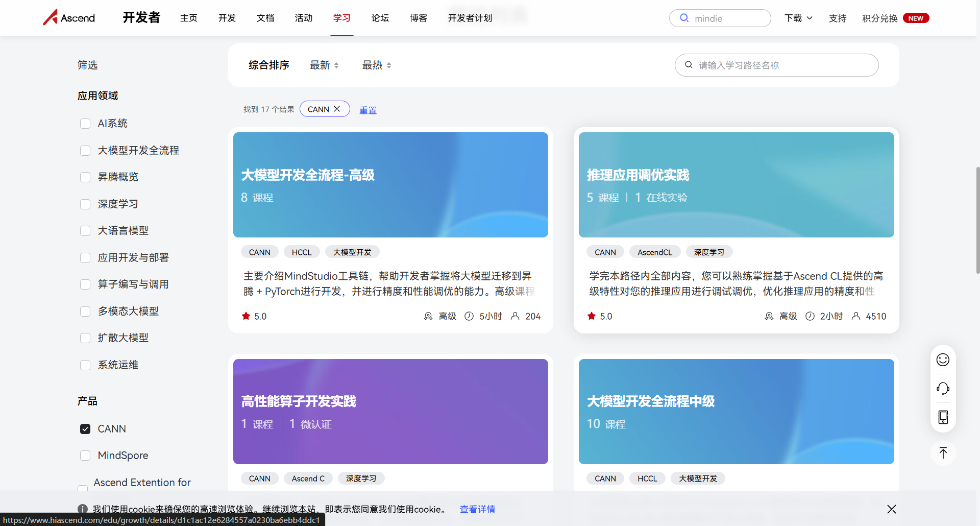This screenshot has width=980, height=526.
Task: Check the 扩散大模型 filter checkbox
Action: click(x=85, y=338)
